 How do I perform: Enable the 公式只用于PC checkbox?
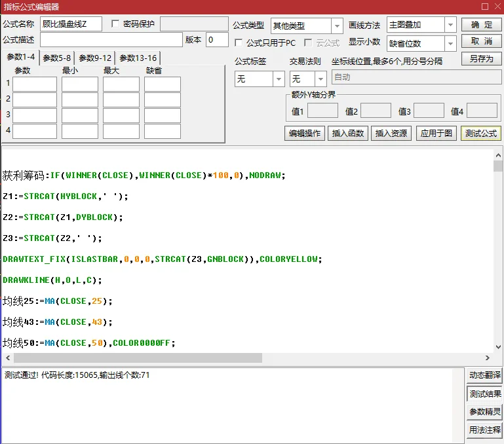[x=239, y=43]
